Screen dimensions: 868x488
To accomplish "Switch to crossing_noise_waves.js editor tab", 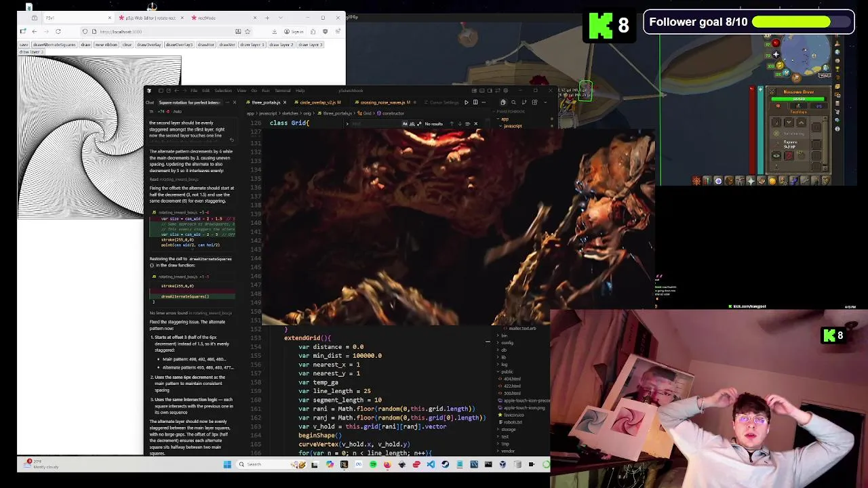I will [x=384, y=102].
